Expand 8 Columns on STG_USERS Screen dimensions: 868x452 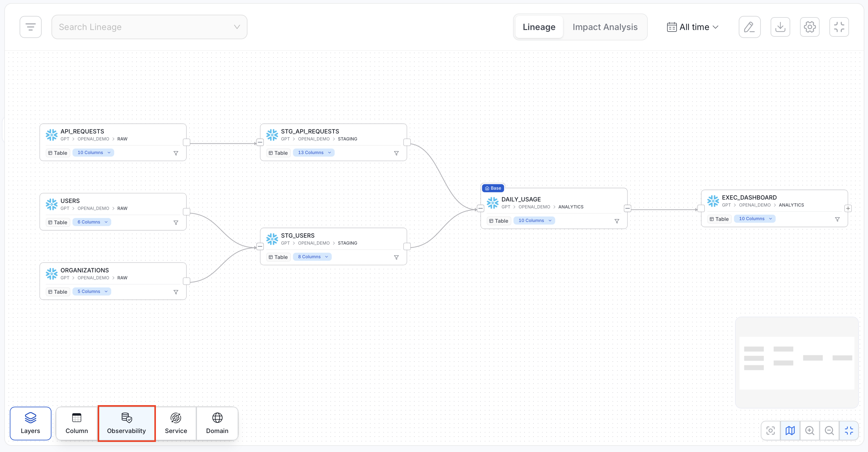click(x=312, y=257)
